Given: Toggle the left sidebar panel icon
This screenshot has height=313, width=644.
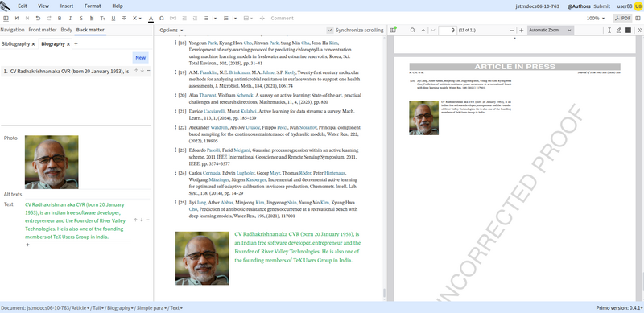Looking at the screenshot, I should 6,18.
